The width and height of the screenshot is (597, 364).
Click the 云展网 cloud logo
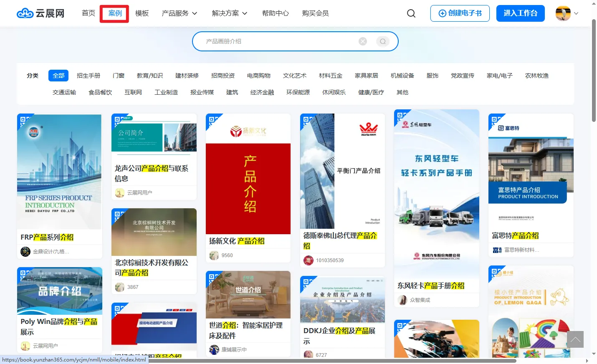point(40,13)
